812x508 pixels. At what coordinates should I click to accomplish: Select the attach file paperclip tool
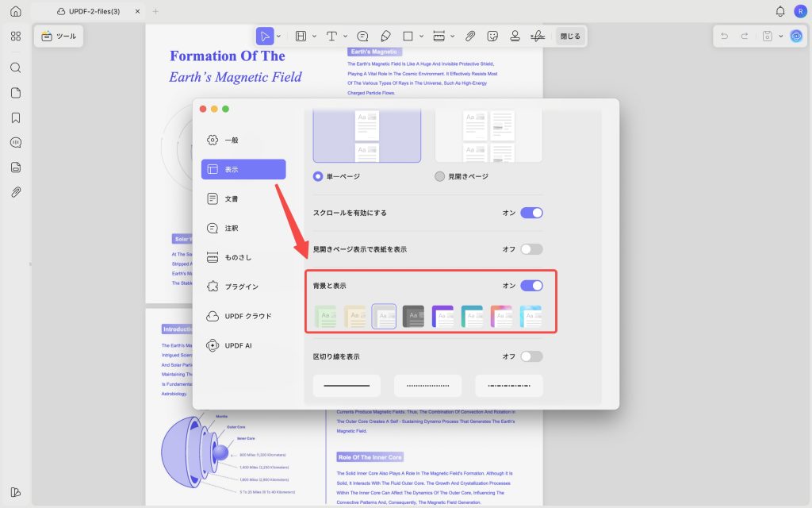(x=469, y=37)
